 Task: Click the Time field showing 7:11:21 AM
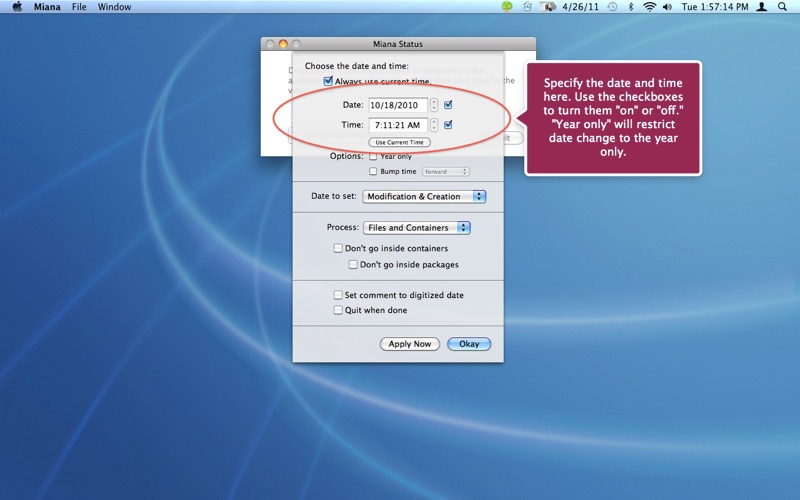pyautogui.click(x=398, y=125)
